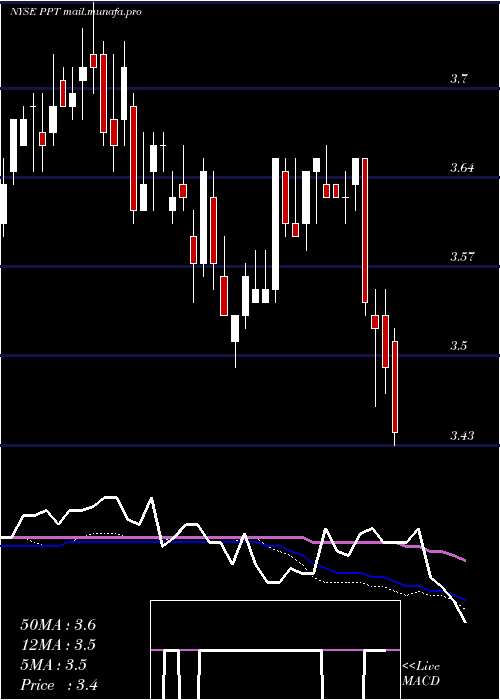Select the 3.7 price axis label
Viewport: 500px width, 700px height.
click(x=458, y=79)
